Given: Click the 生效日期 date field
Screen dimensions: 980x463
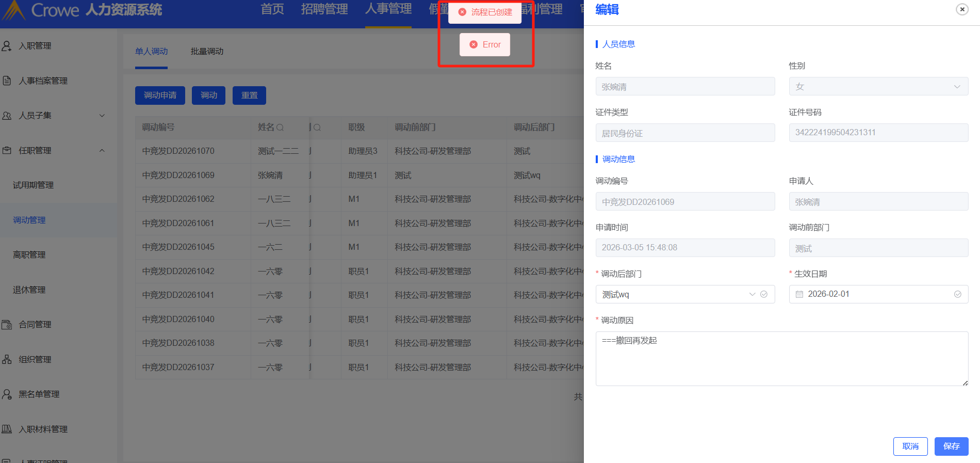Looking at the screenshot, I should coord(878,294).
